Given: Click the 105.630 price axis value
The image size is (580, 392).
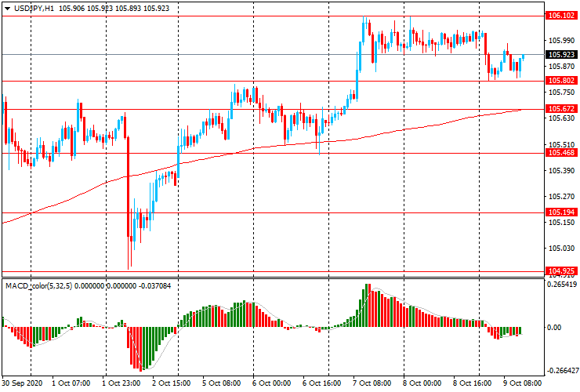Looking at the screenshot, I should [561, 118].
